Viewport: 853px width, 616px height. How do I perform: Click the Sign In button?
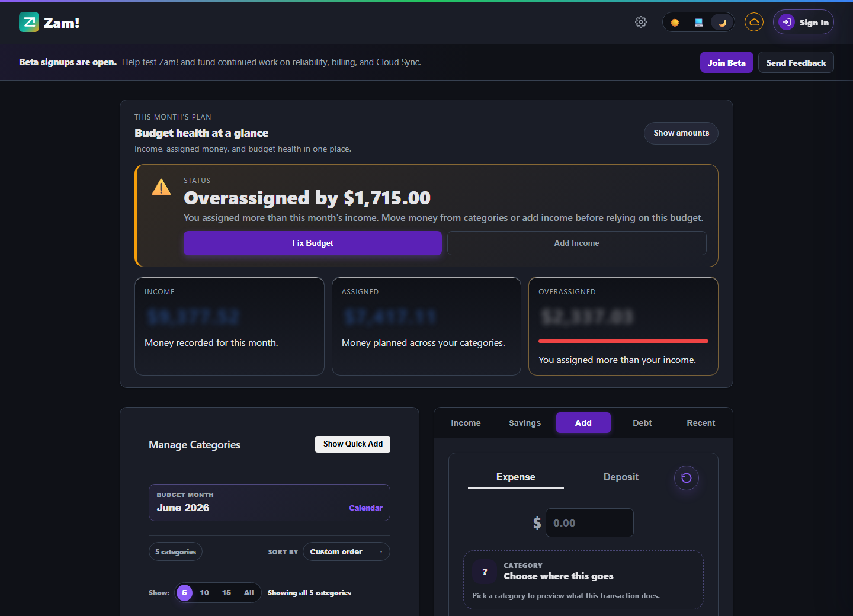click(x=803, y=23)
